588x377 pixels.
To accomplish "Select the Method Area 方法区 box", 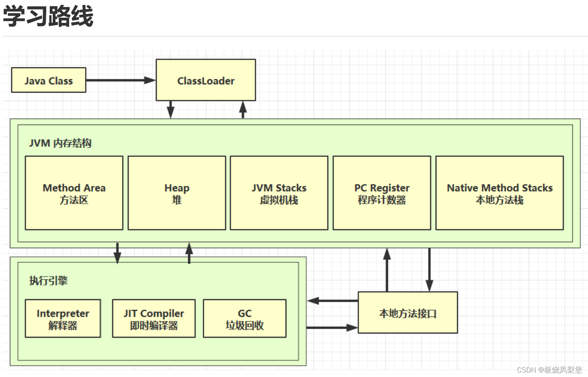I will tap(74, 193).
